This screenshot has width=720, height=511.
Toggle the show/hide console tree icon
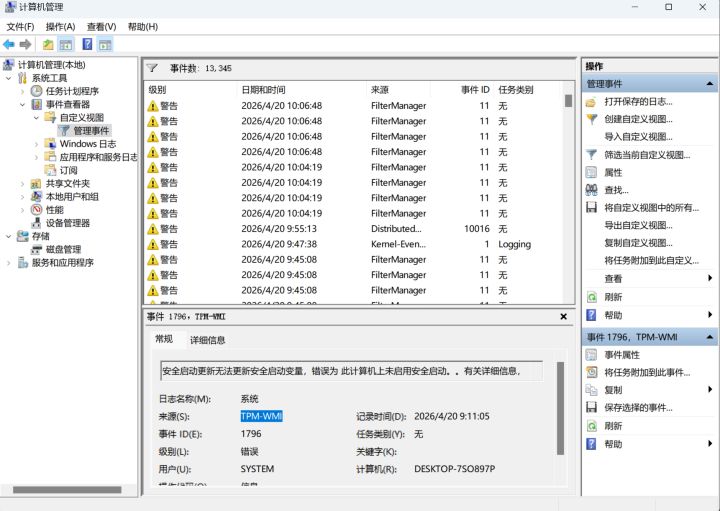pos(66,45)
